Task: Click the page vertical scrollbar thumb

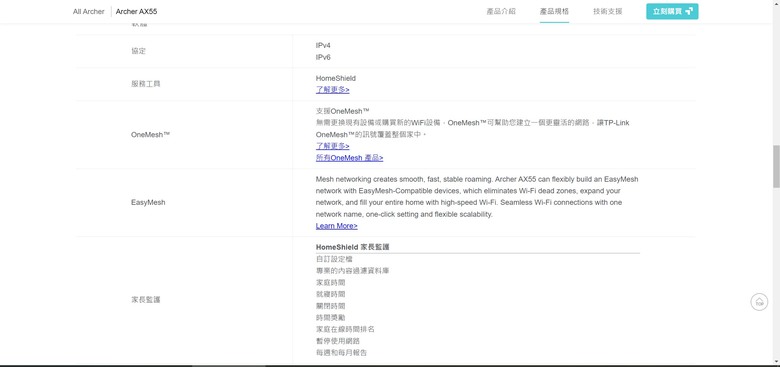Action: [776, 166]
